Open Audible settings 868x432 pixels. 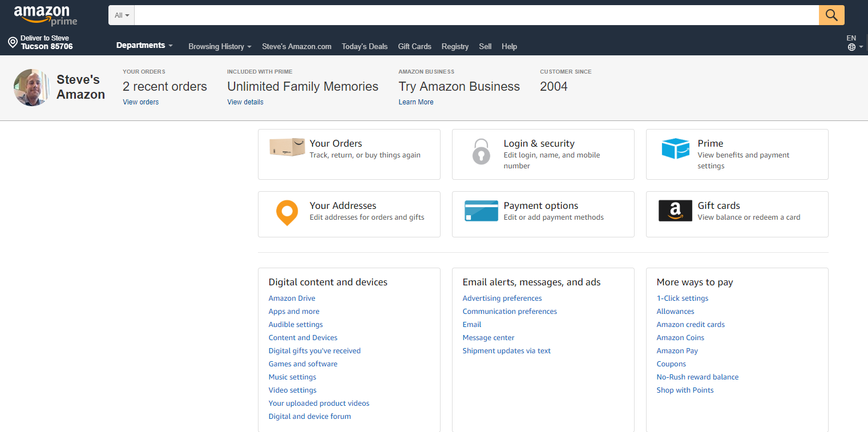click(296, 325)
